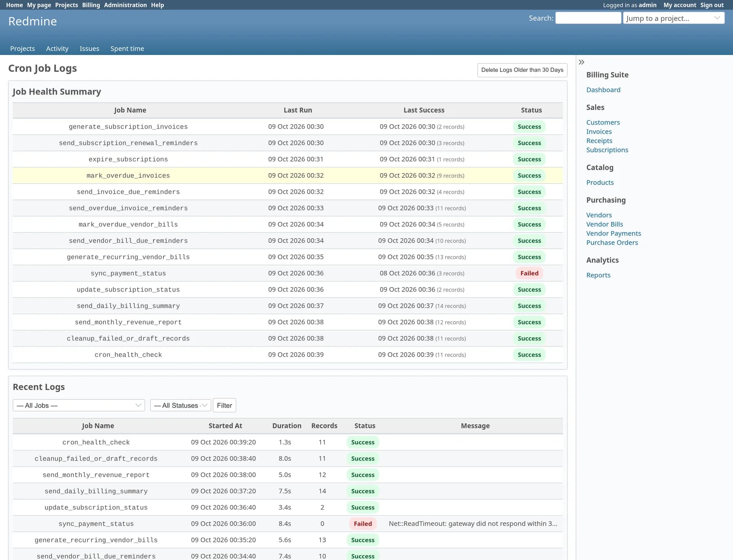Viewport: 733px width, 560px height.
Task: Open the Products sidebar link
Action: point(600,182)
